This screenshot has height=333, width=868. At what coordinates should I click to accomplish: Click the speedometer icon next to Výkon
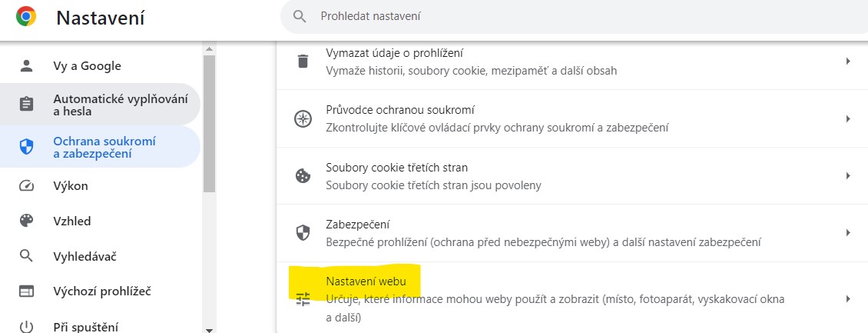(26, 185)
